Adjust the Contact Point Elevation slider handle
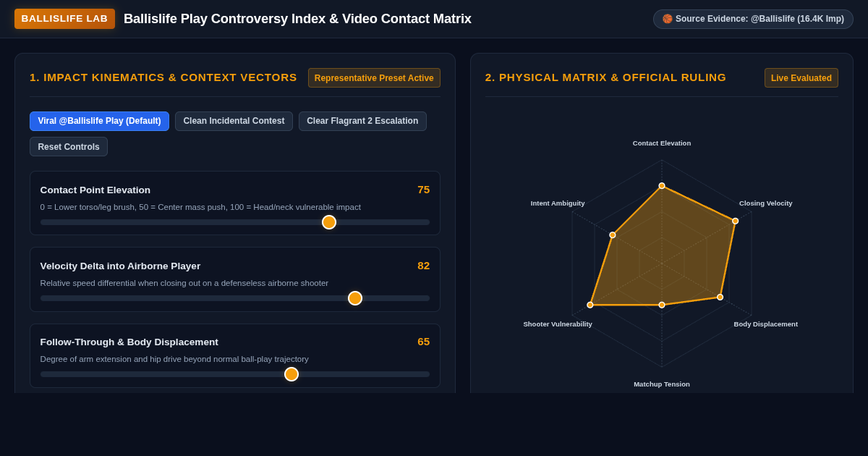This screenshot has width=868, height=456. [329, 222]
